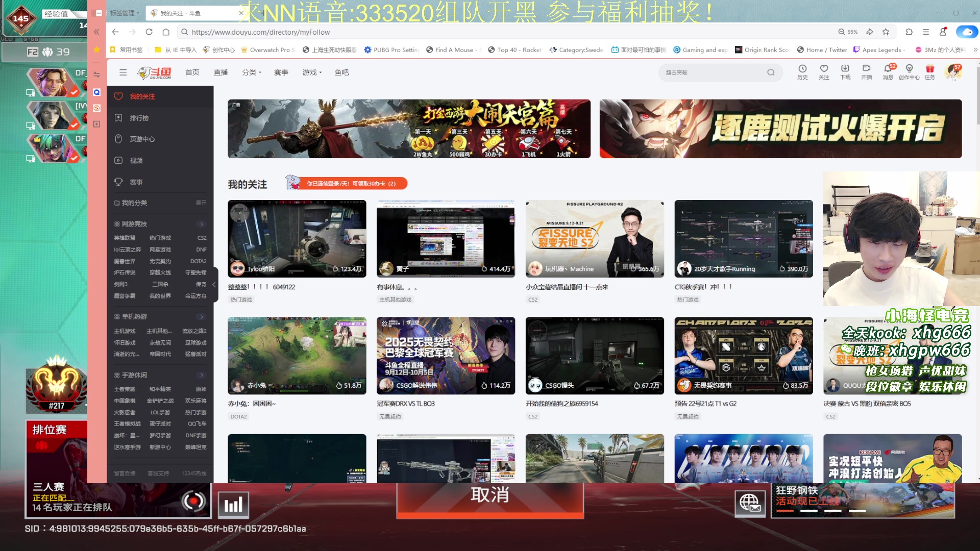
Task: Open the 历史 history icon
Action: click(x=802, y=72)
